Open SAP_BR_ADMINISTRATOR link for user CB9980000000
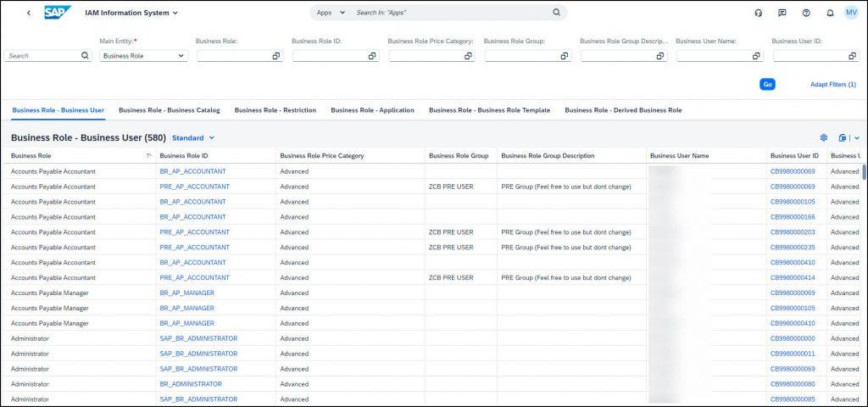Screen dimensions: 868x407 (198, 338)
